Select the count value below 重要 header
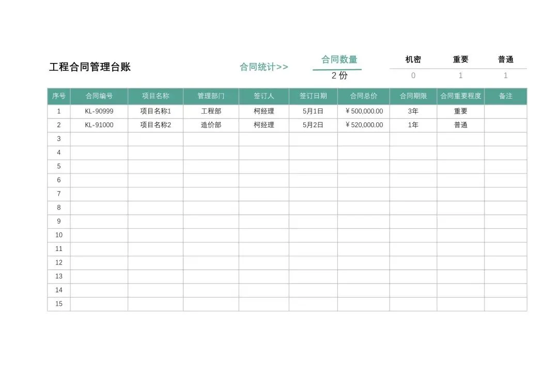The height and width of the screenshot is (392, 558). (460, 75)
